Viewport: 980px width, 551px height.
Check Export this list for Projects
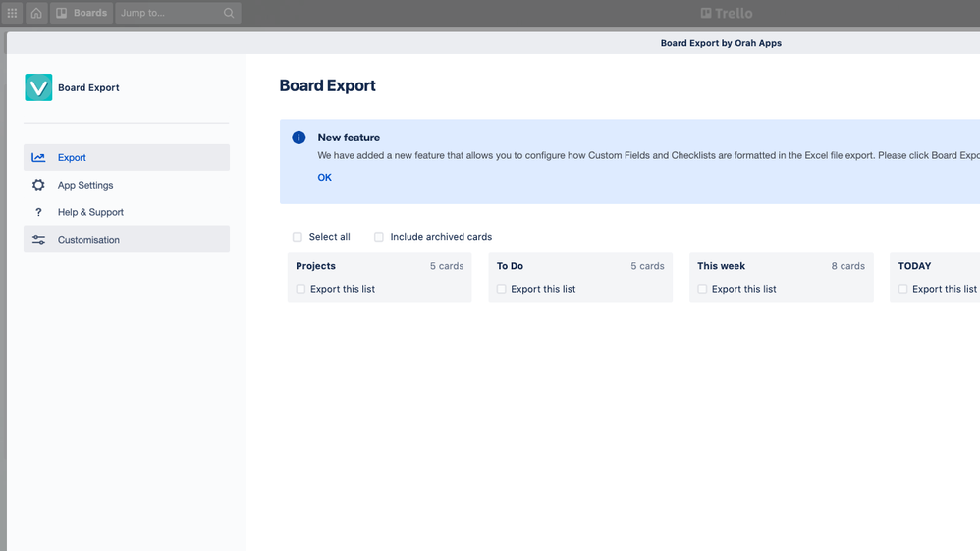pyautogui.click(x=300, y=289)
